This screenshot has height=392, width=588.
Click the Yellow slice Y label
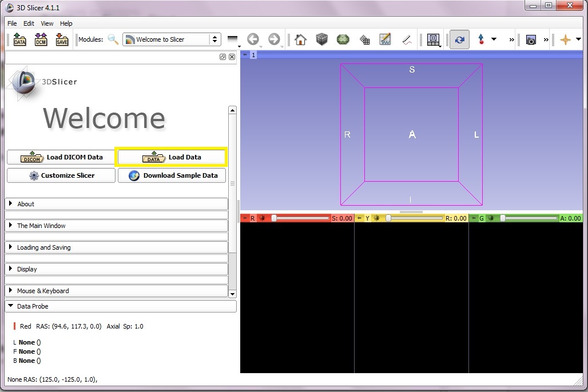click(x=367, y=218)
